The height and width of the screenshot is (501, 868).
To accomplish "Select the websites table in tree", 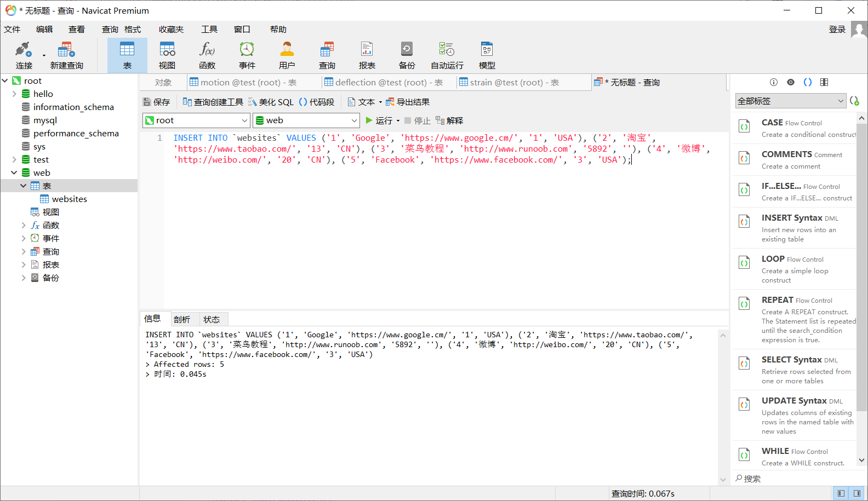I will tap(69, 199).
